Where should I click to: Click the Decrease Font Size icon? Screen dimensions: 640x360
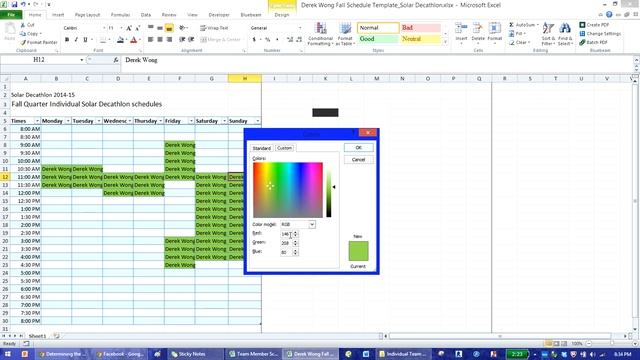point(138,28)
